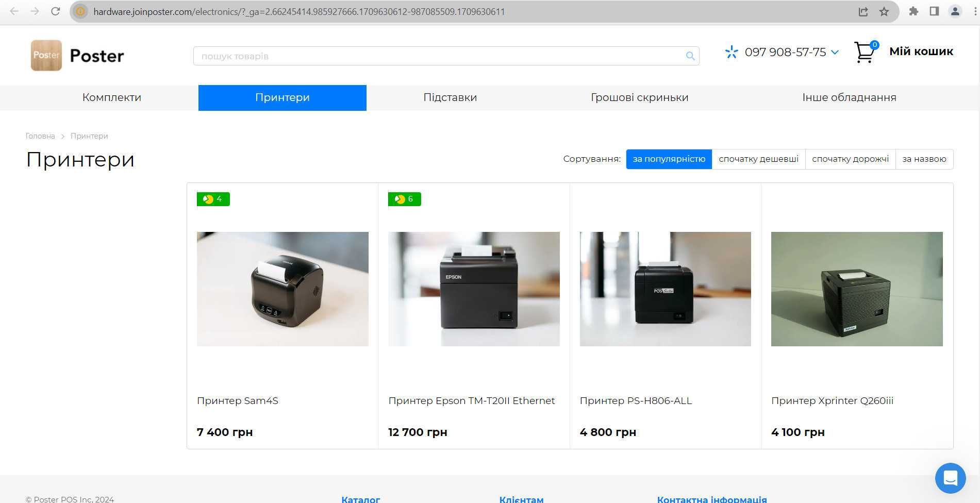Open the Принтер PS-H806-ALL title
This screenshot has height=503, width=980.
(636, 400)
